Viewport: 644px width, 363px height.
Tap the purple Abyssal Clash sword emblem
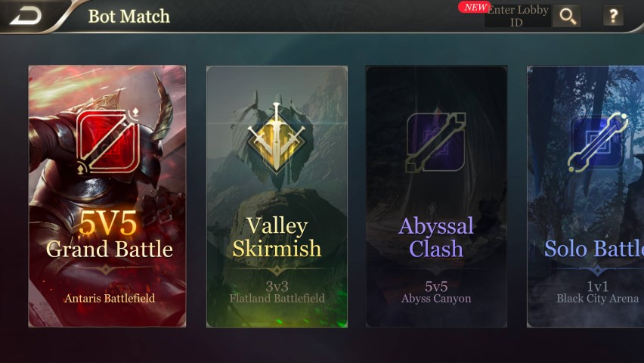(436, 142)
